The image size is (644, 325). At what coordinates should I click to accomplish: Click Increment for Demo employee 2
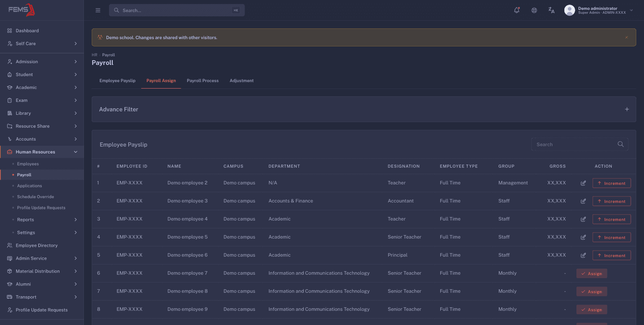(x=612, y=183)
